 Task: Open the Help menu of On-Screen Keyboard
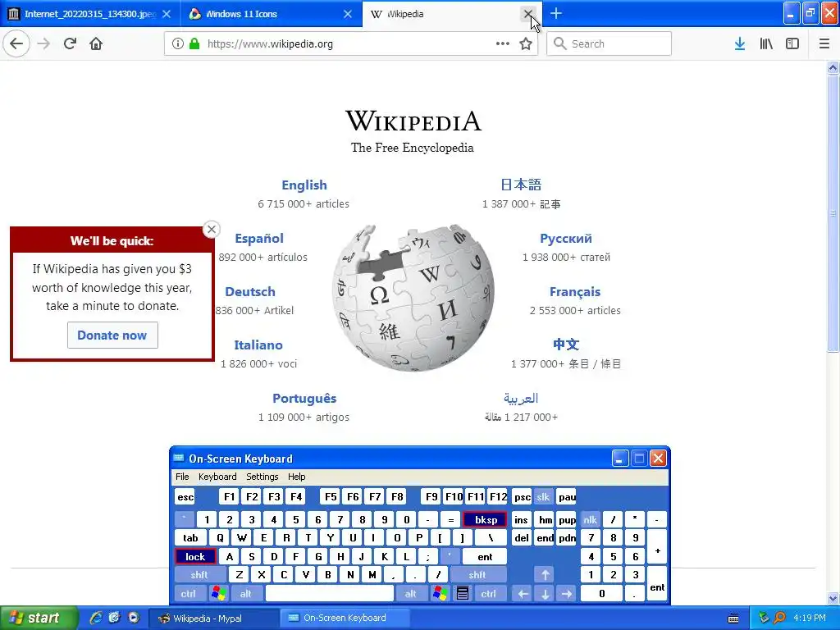[296, 477]
